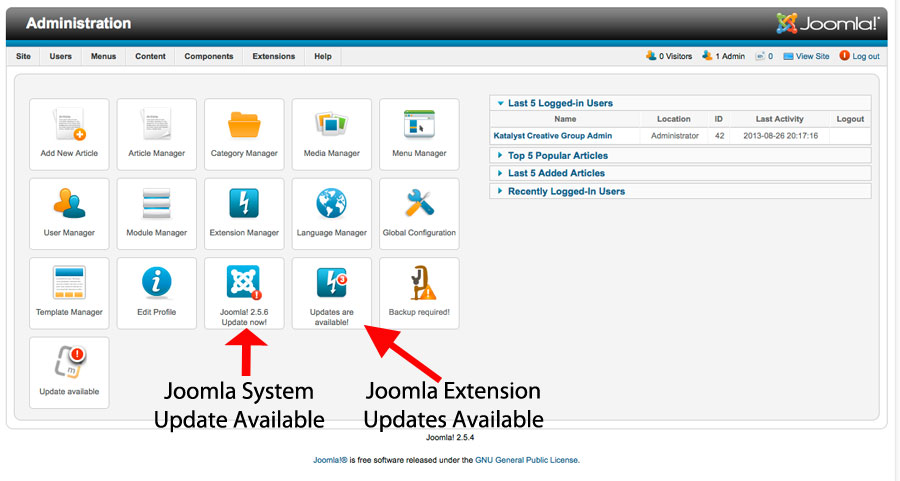Open the Help menu

point(323,56)
